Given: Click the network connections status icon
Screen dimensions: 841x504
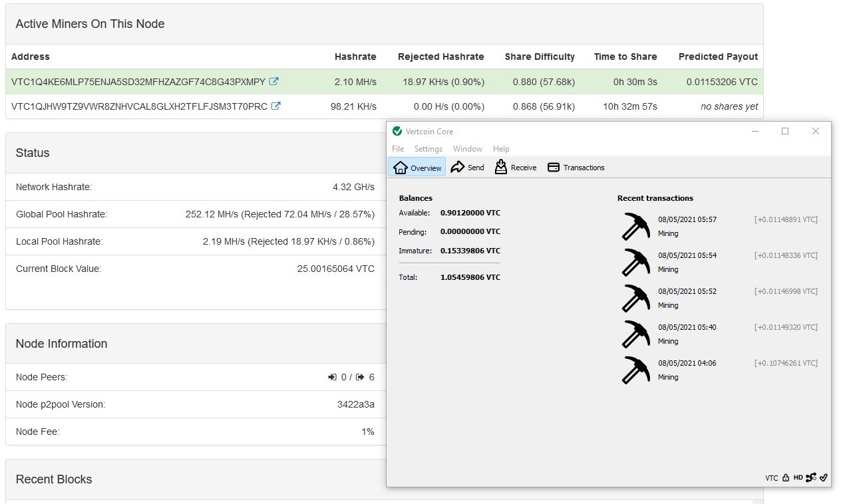Looking at the screenshot, I should point(810,477).
